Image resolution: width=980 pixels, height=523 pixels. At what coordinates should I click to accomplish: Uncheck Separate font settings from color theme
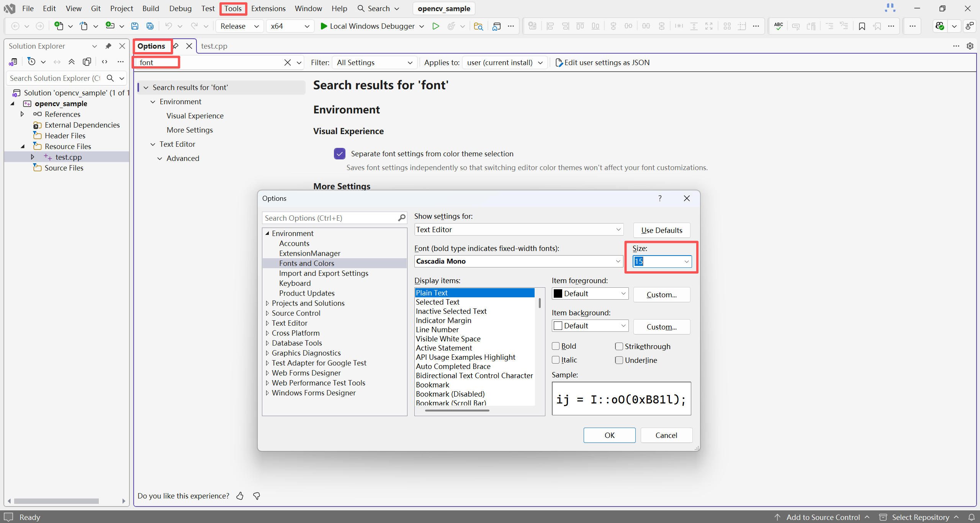[339, 154]
